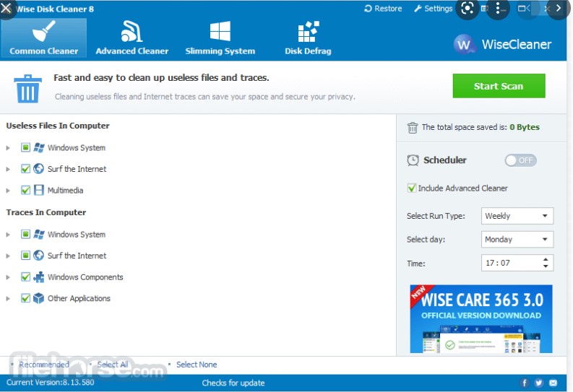The height and width of the screenshot is (392, 573).
Task: Open the Select day dropdown showing Monday
Action: pyautogui.click(x=517, y=240)
